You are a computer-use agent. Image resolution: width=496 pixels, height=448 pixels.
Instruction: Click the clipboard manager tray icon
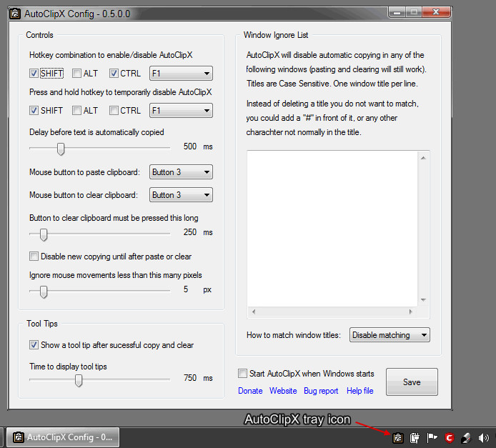point(415,437)
